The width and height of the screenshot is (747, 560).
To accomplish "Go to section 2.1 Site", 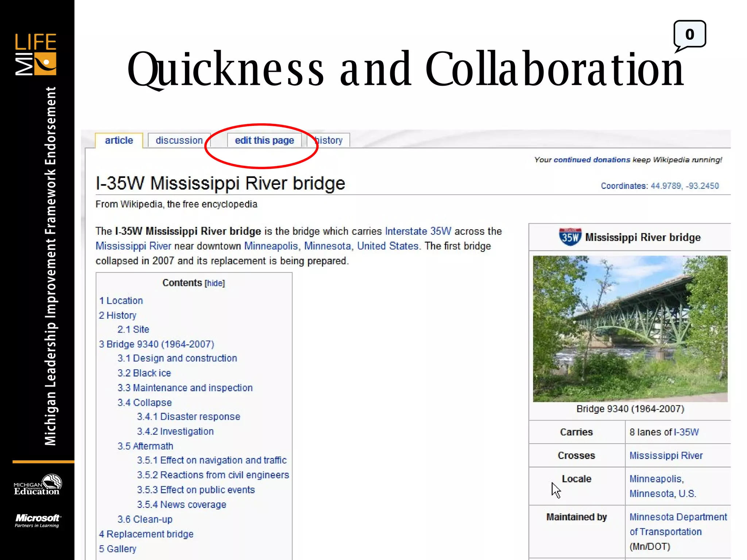I will (x=133, y=330).
